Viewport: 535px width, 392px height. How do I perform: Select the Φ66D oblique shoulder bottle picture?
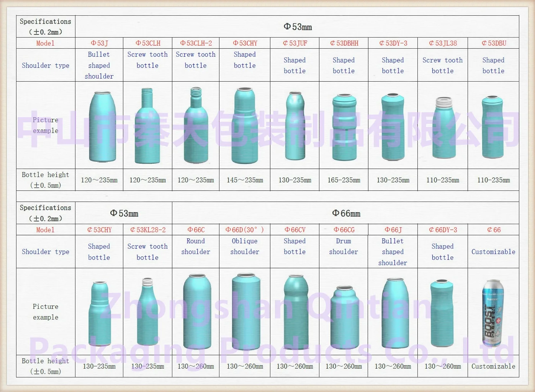[x=246, y=311]
